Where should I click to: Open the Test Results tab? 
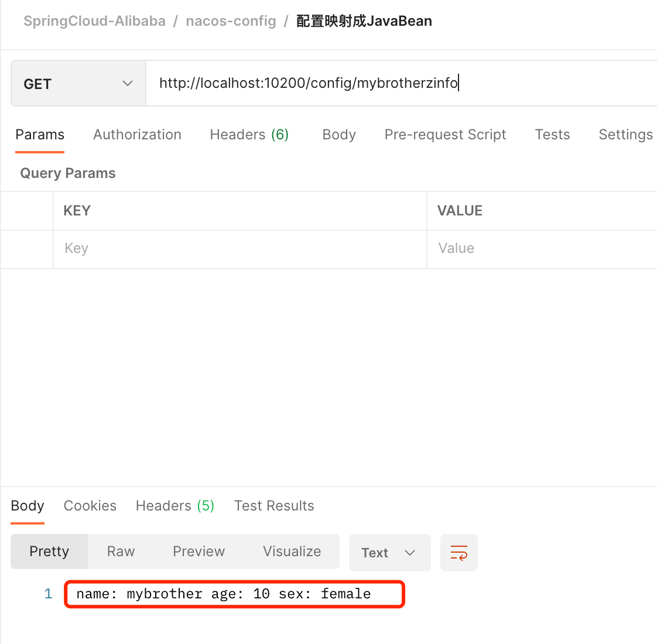click(274, 506)
